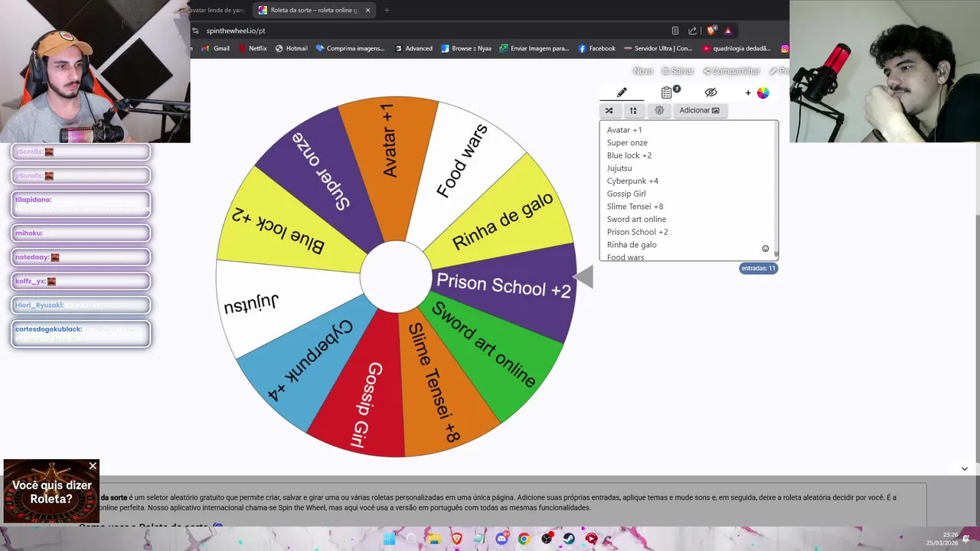The height and width of the screenshot is (551, 980).
Task: Open File Explorer from the taskbar
Action: coord(434,539)
